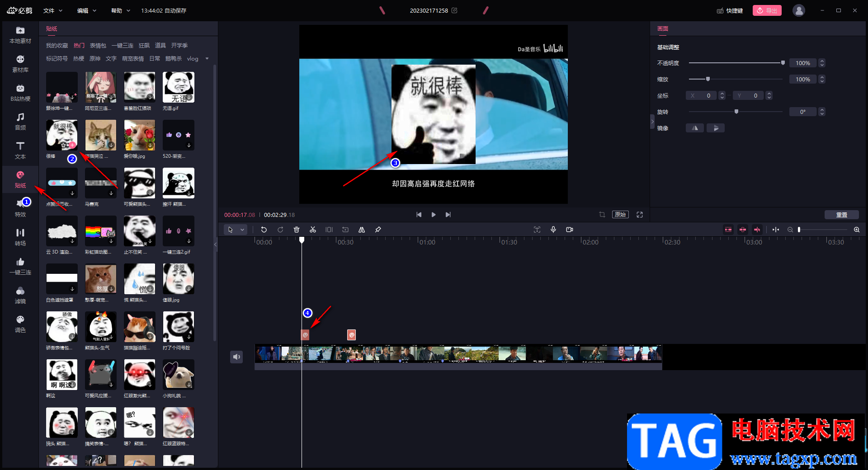The width and height of the screenshot is (868, 470).
Task: Select the 贴纸 sticker sidebar icon
Action: (x=20, y=179)
